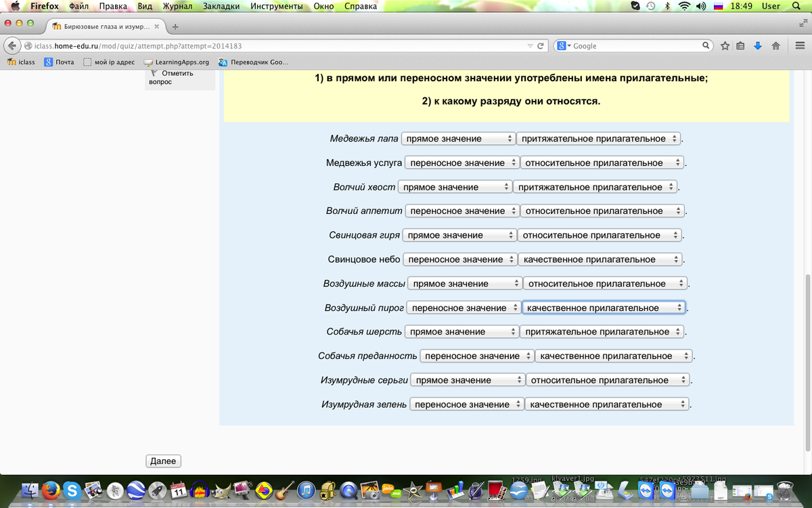The width and height of the screenshot is (812, 508).
Task: Click the Далее button
Action: pyautogui.click(x=163, y=461)
